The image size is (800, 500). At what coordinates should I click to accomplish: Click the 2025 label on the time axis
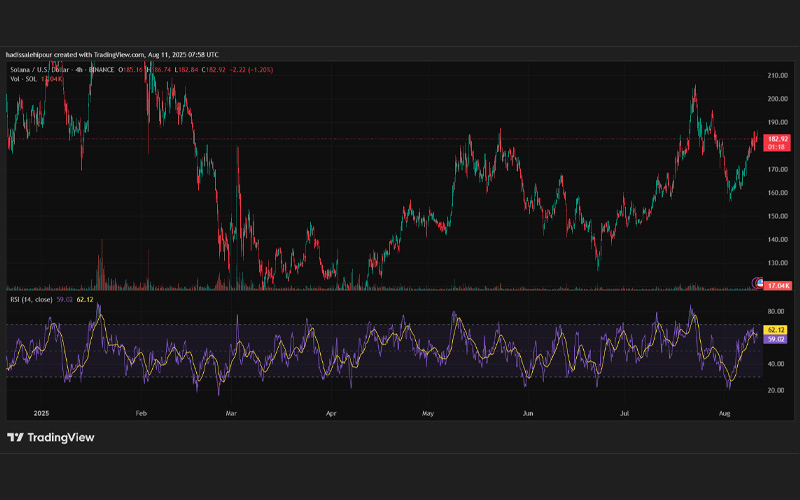point(41,413)
